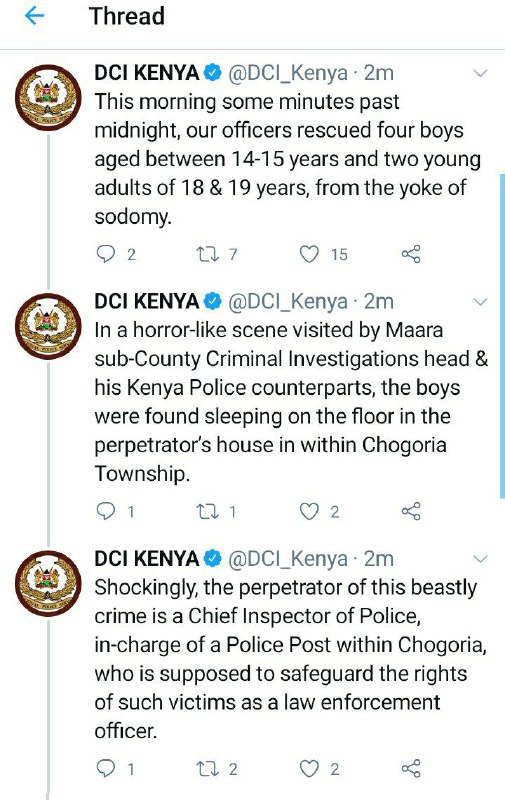Open the second tweet's options chevron
Viewport: 505px width, 800px height.
[x=480, y=302]
